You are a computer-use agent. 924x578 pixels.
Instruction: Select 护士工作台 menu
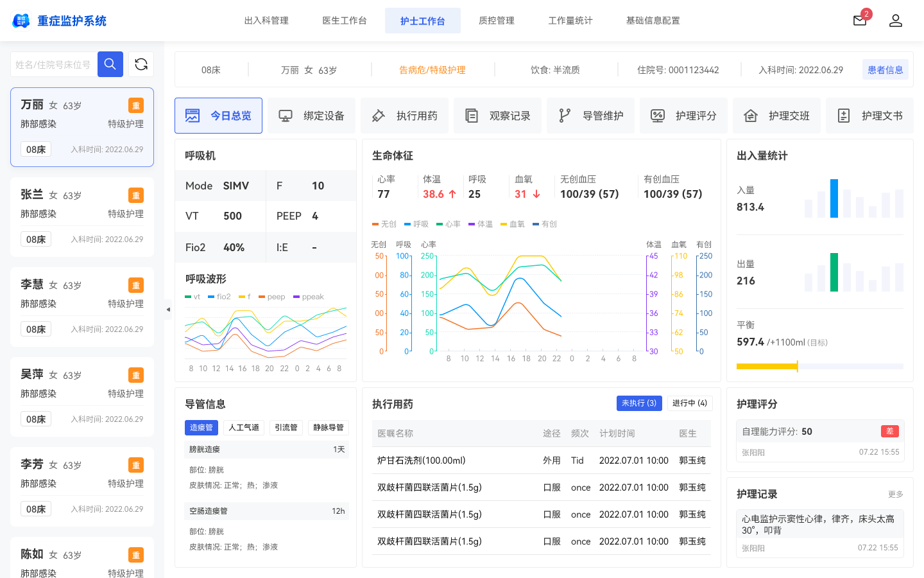(423, 21)
